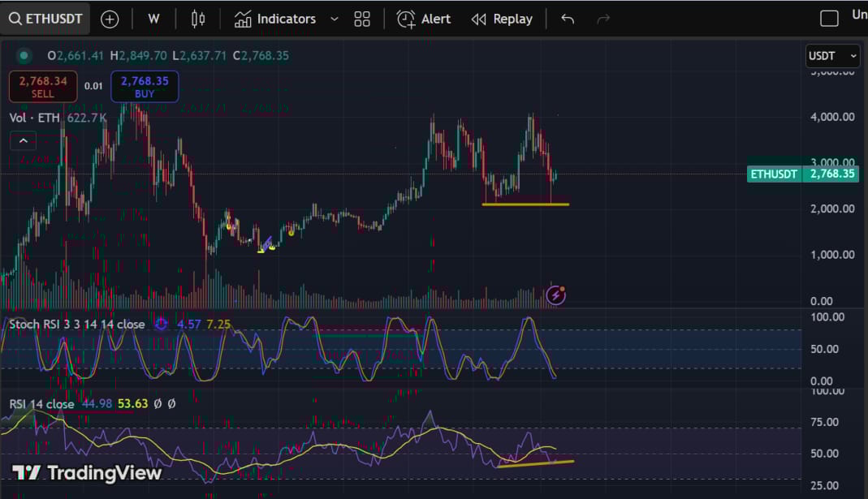Click the open price O2,661.41 value
This screenshot has height=499, width=868.
point(76,55)
